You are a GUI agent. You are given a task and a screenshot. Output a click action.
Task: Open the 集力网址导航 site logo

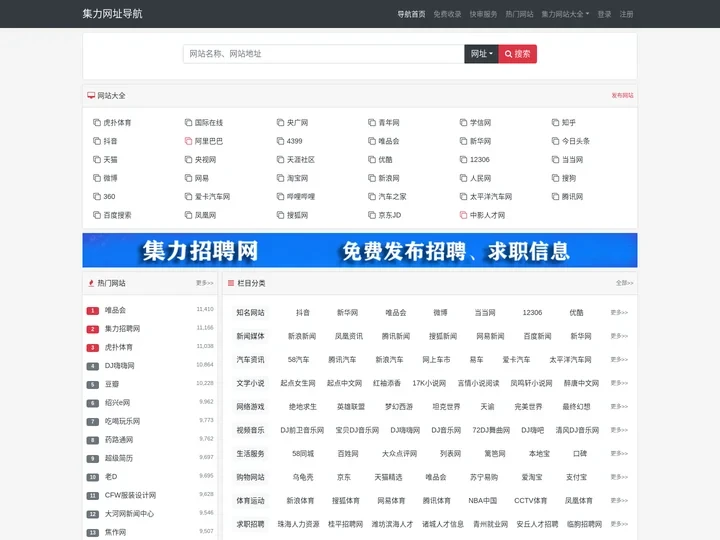coord(112,14)
